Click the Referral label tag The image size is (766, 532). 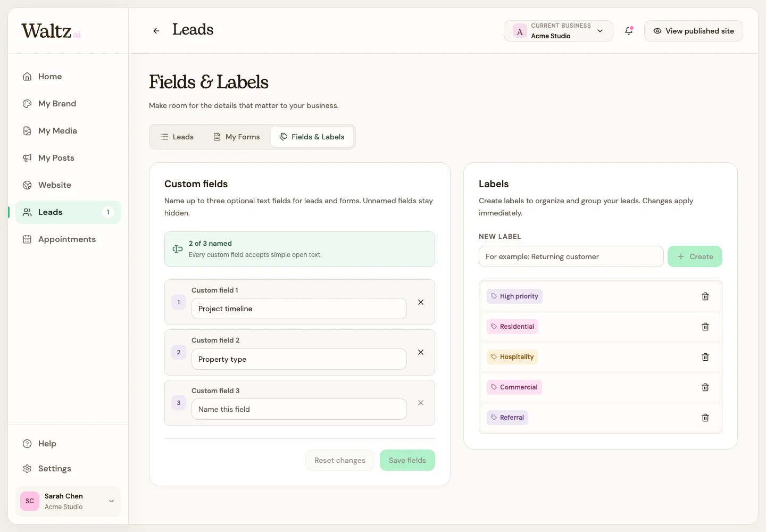click(x=507, y=418)
